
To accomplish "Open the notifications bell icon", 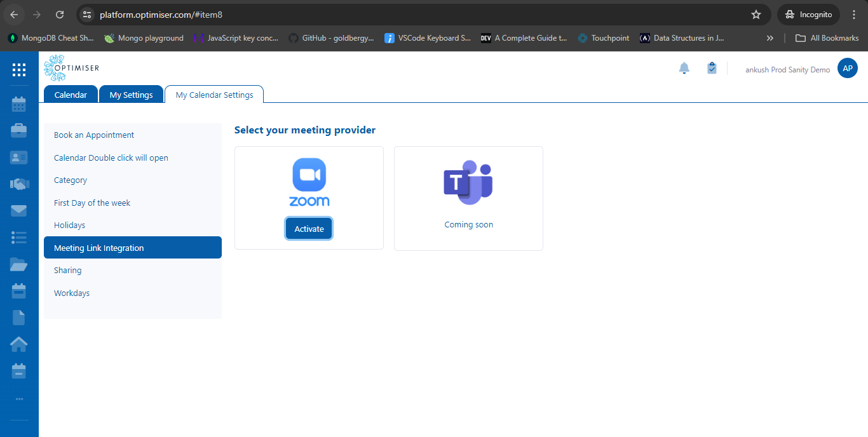I will pos(684,68).
